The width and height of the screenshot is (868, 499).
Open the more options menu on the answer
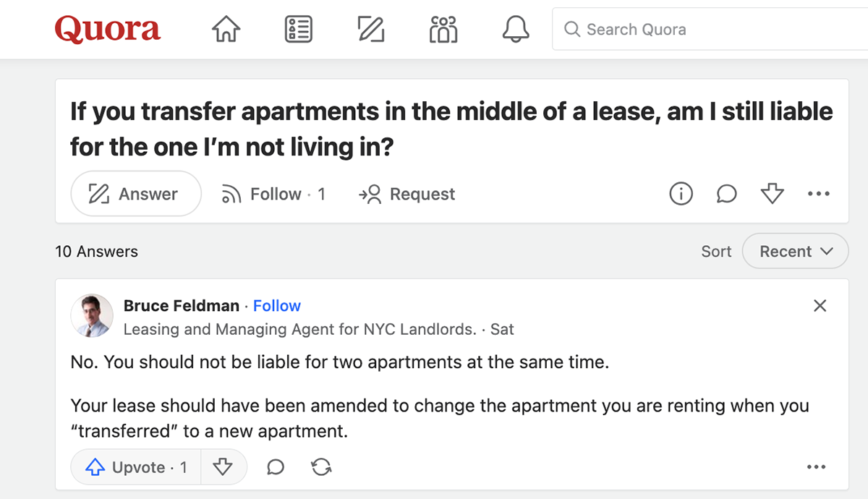(817, 467)
